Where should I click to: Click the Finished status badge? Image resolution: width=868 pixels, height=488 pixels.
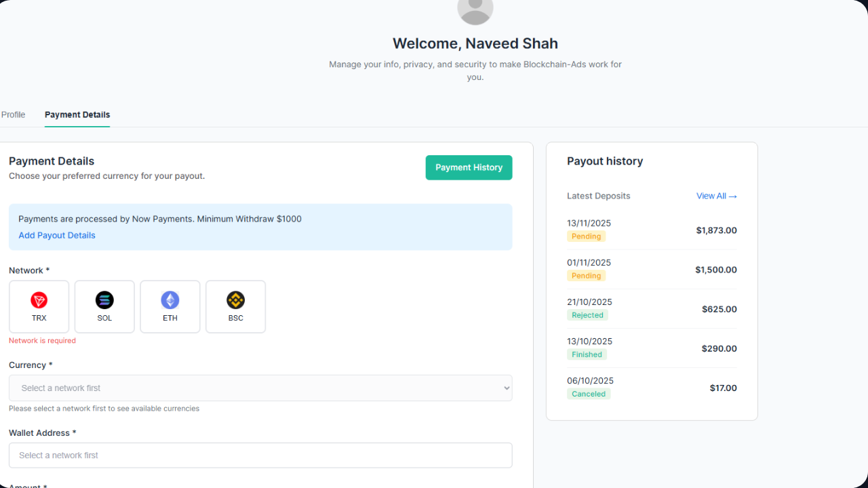(587, 354)
